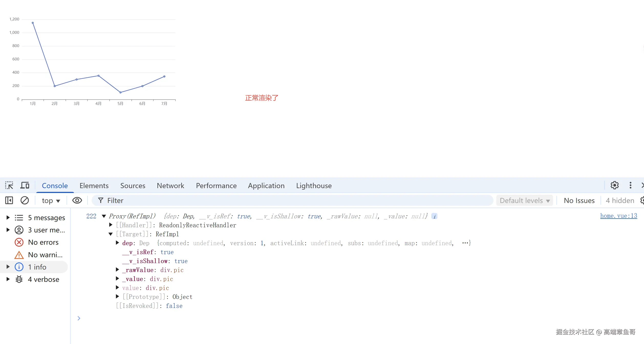Viewport: 644px width, 344px height.
Task: Expand the _rawValue div.pic property
Action: click(x=117, y=270)
